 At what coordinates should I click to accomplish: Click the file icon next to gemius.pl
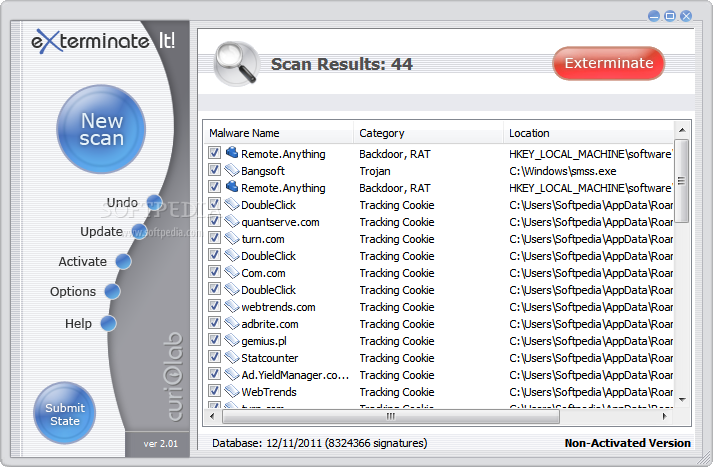232,340
